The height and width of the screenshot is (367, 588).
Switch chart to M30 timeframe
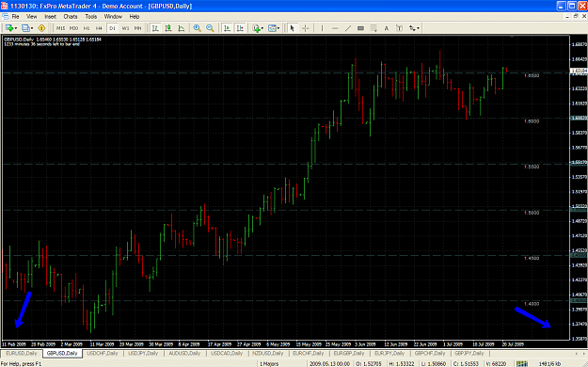tap(73, 28)
